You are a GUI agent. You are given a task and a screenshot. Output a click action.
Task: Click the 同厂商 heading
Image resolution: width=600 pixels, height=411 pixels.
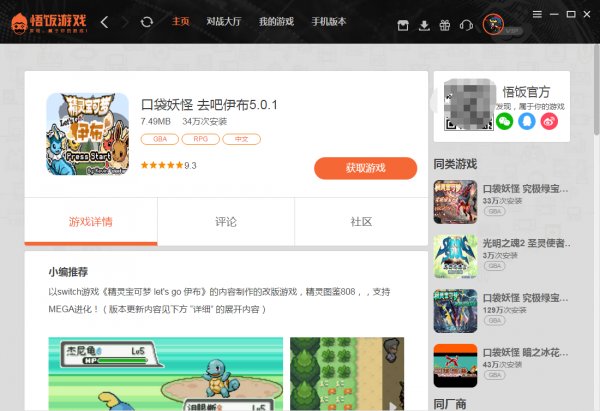click(450, 404)
